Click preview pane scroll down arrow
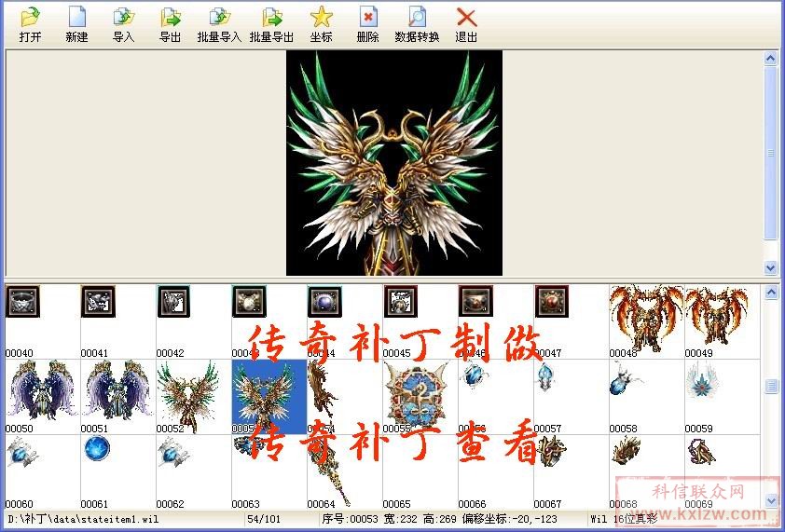This screenshot has height=532, width=785. pyautogui.click(x=771, y=267)
